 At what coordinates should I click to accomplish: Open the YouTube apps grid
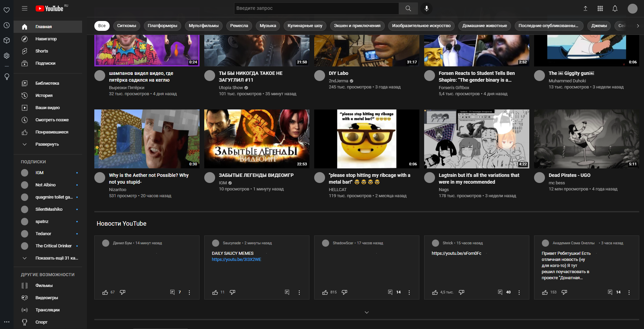[600, 8]
